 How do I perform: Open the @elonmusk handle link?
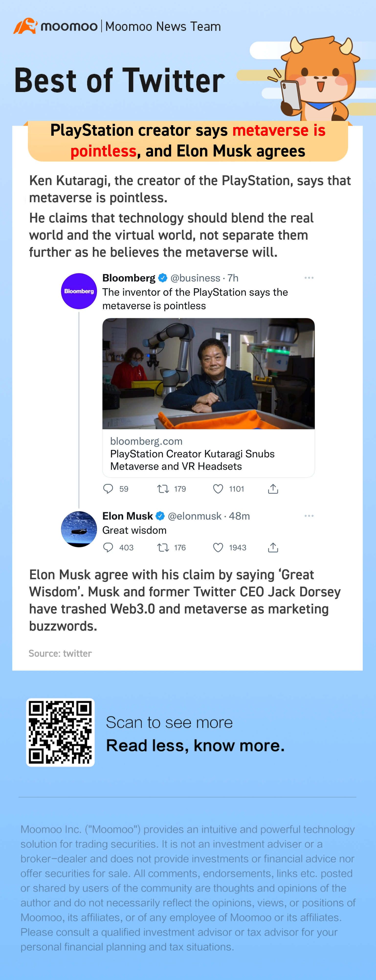tap(194, 516)
